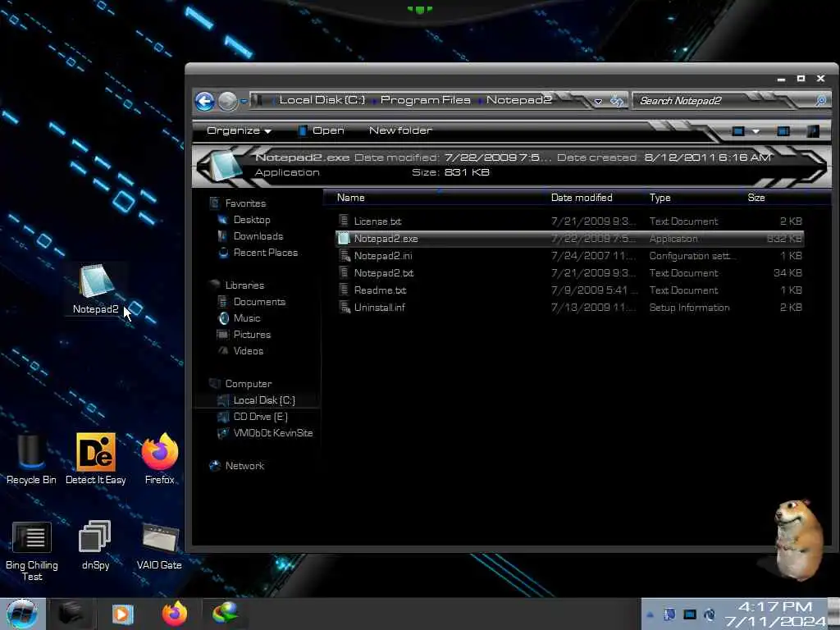The height and width of the screenshot is (630, 840).
Task: Show hidden system tray icons arrow
Action: pyautogui.click(x=651, y=614)
